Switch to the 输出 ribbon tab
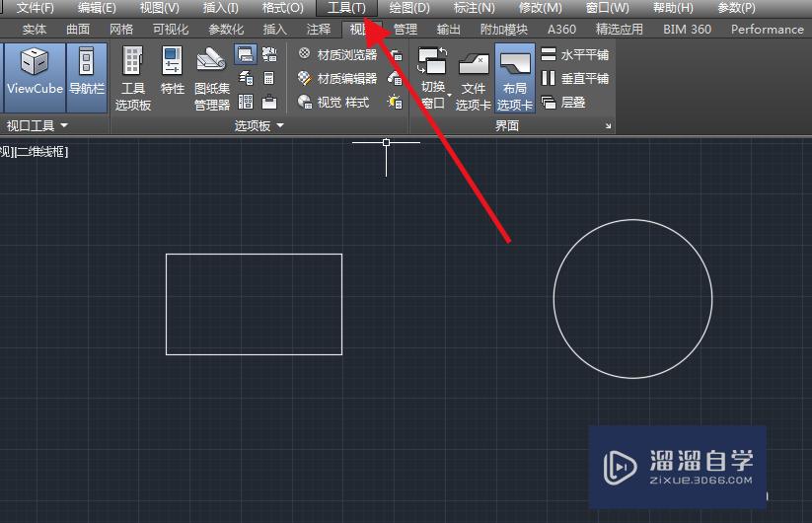The image size is (812, 523). click(449, 30)
